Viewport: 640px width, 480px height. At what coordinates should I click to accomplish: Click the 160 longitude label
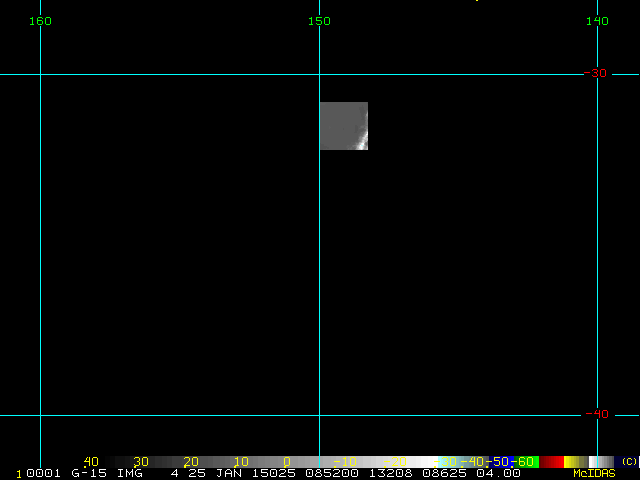coord(40,21)
